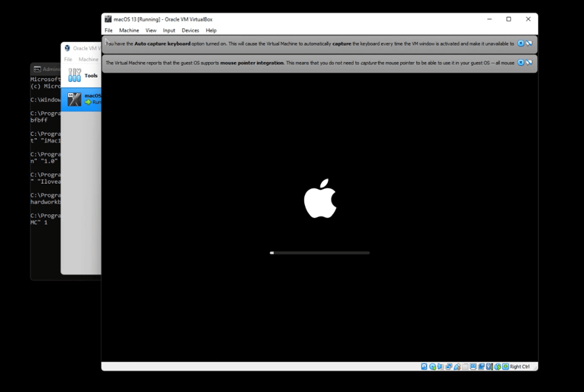The image size is (584, 392).
Task: Expand the Input menu
Action: [x=169, y=30]
